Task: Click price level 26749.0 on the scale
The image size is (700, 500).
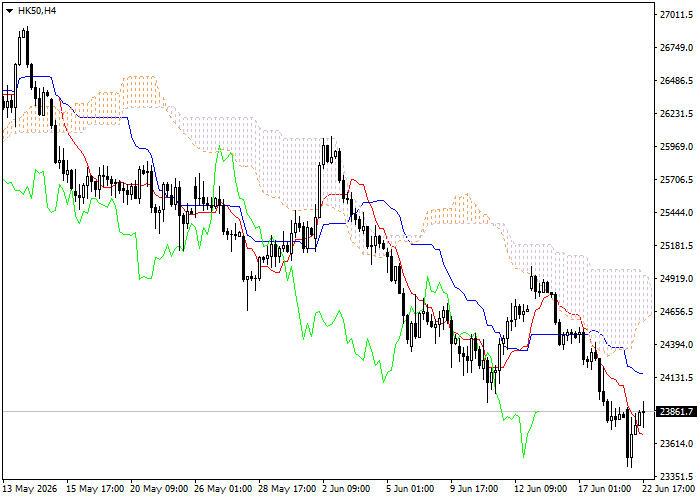Action: [x=676, y=48]
